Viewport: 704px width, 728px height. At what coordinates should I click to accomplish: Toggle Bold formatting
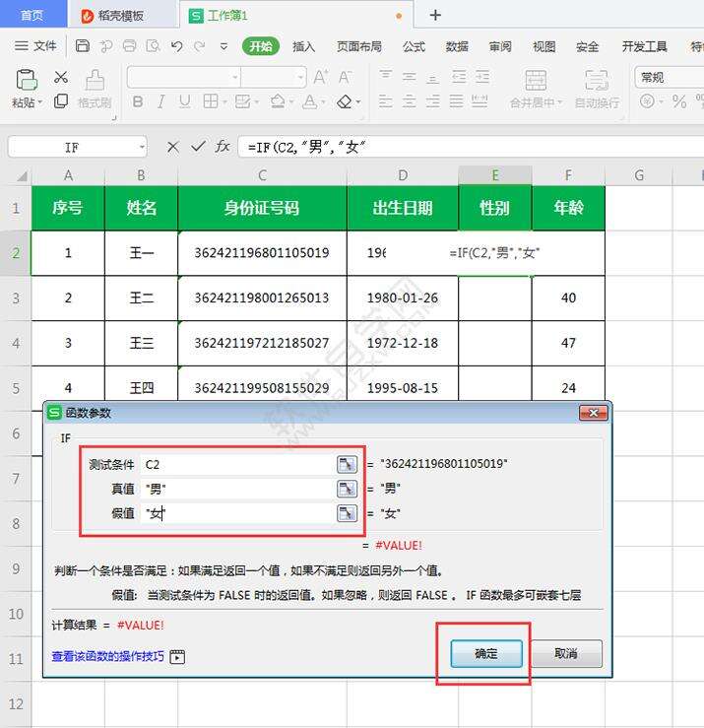[138, 101]
